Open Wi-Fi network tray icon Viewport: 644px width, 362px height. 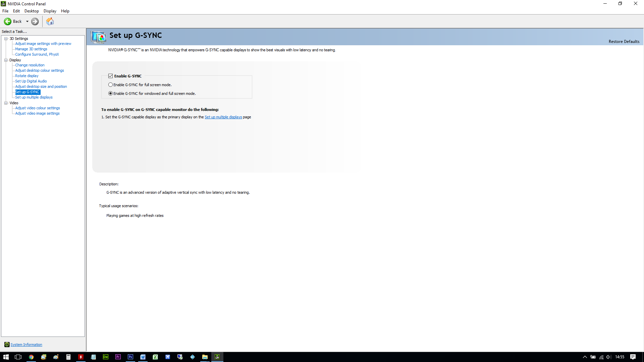point(601,357)
